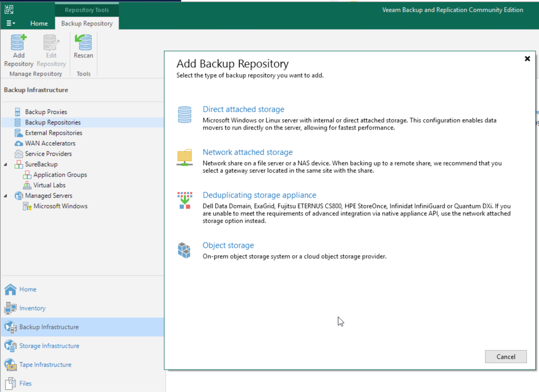This screenshot has height=392, width=539.
Task: Open the Storage Infrastructure navigation view
Action: click(x=49, y=346)
